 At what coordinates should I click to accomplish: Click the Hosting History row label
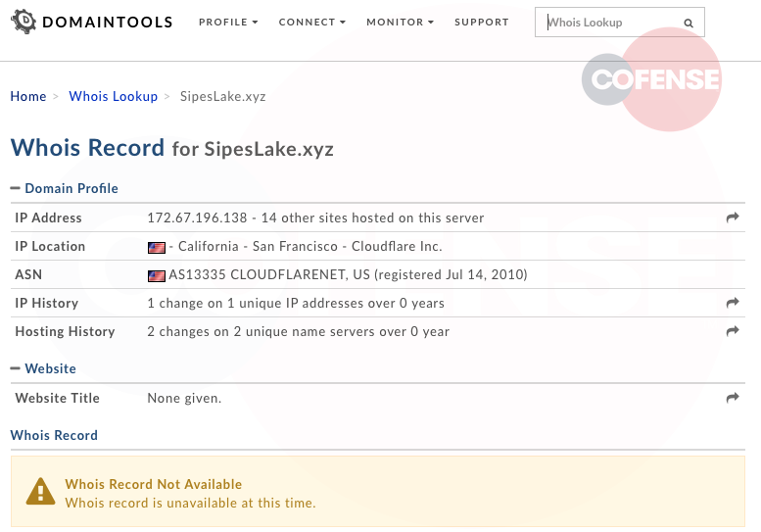[x=65, y=331]
